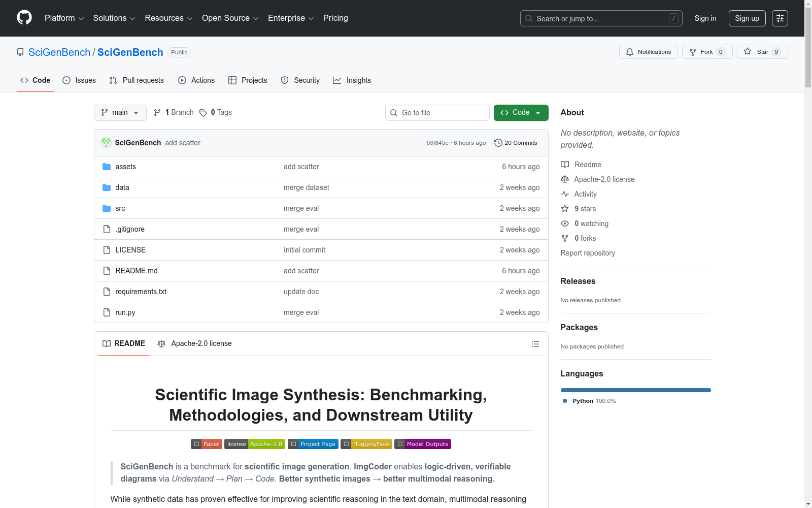Click the scale icon beside Apache-2.0 license

tap(565, 179)
